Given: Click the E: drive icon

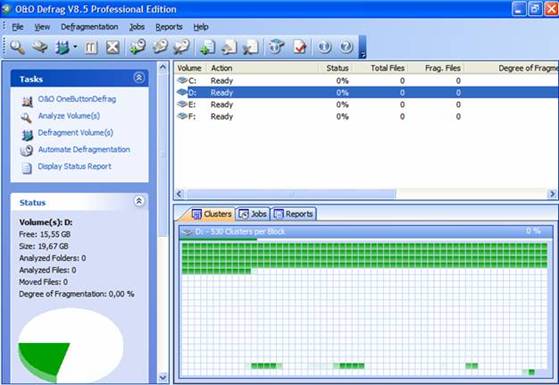Looking at the screenshot, I should (182, 104).
